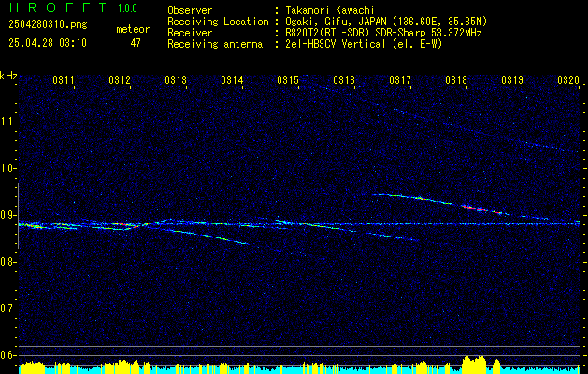Click the date 25.04.28 03:10
Image resolution: width=588 pixels, height=374 pixels.
48,43
